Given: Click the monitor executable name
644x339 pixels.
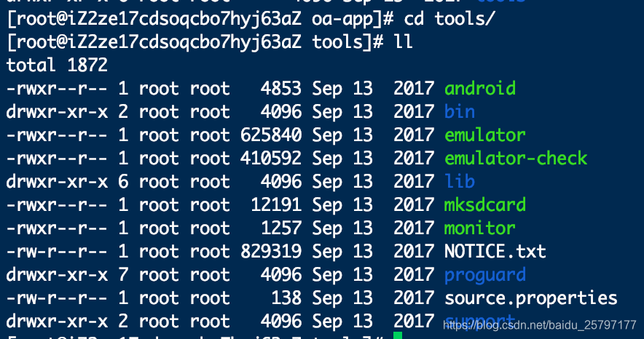Looking at the screenshot, I should 479,228.
